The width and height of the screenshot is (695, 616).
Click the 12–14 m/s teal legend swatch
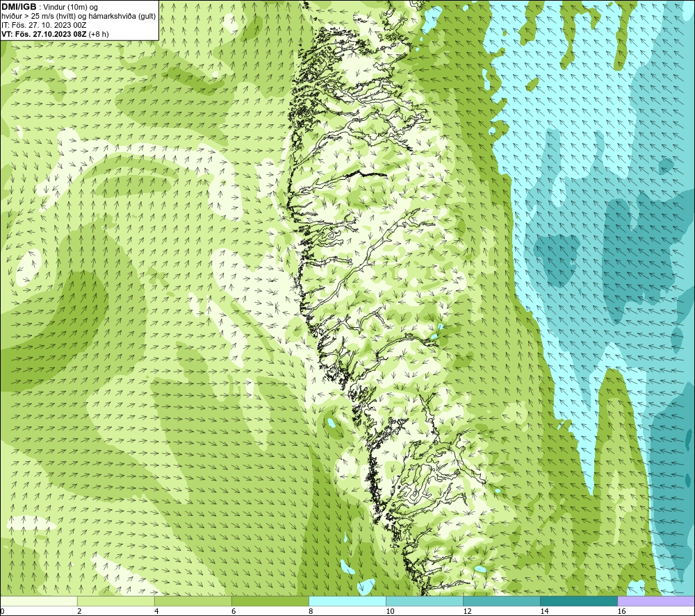click(x=502, y=601)
